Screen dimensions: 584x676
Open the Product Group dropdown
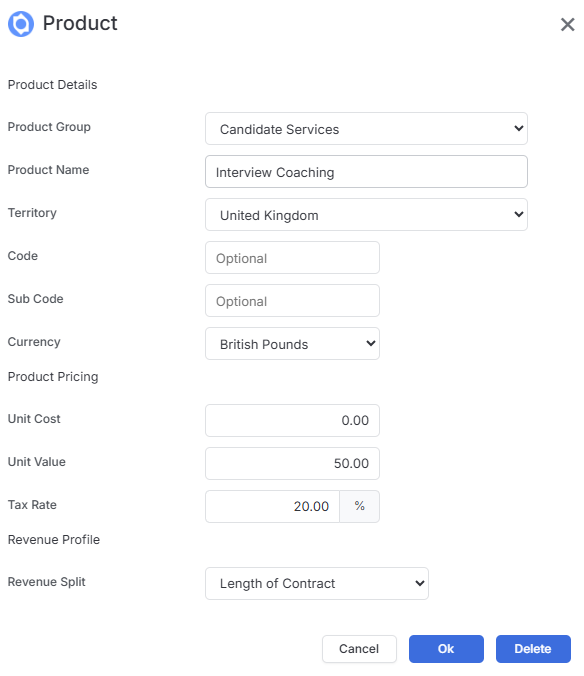pyautogui.click(x=366, y=128)
